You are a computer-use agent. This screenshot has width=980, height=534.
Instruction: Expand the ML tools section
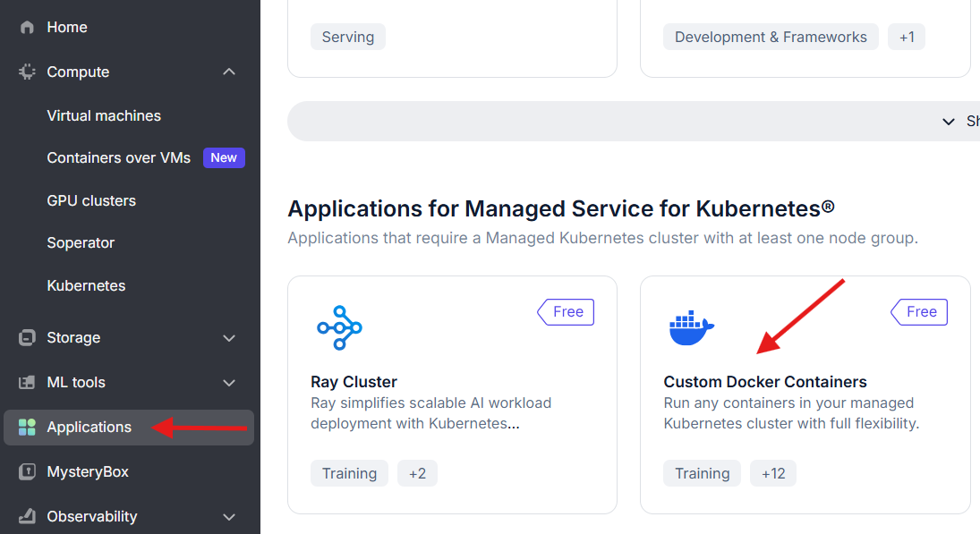click(x=229, y=382)
